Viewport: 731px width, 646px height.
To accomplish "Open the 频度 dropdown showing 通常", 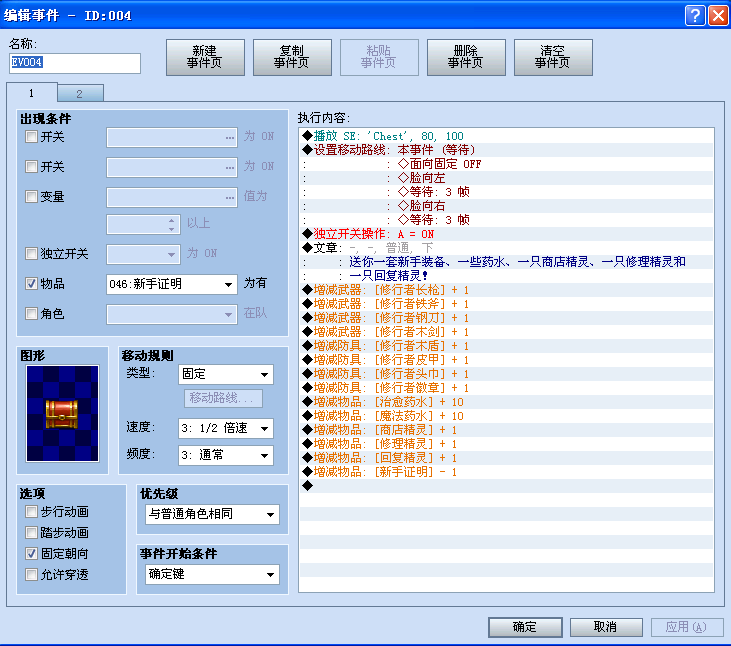I will [x=226, y=455].
